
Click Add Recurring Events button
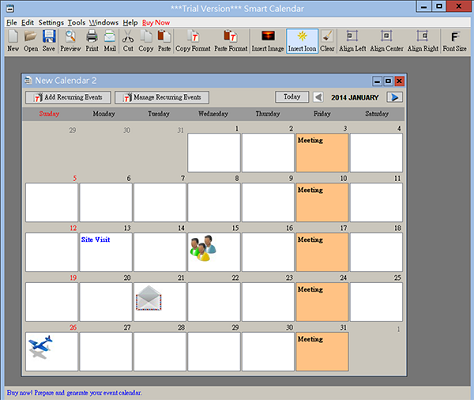coord(68,97)
